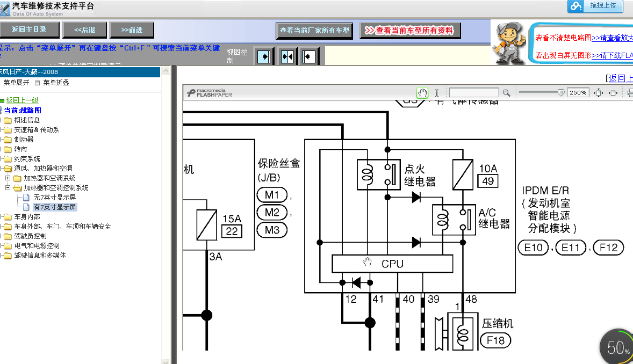The image size is (633, 364).
Task: Click the 菜单折叠 list icon
Action: point(37,83)
